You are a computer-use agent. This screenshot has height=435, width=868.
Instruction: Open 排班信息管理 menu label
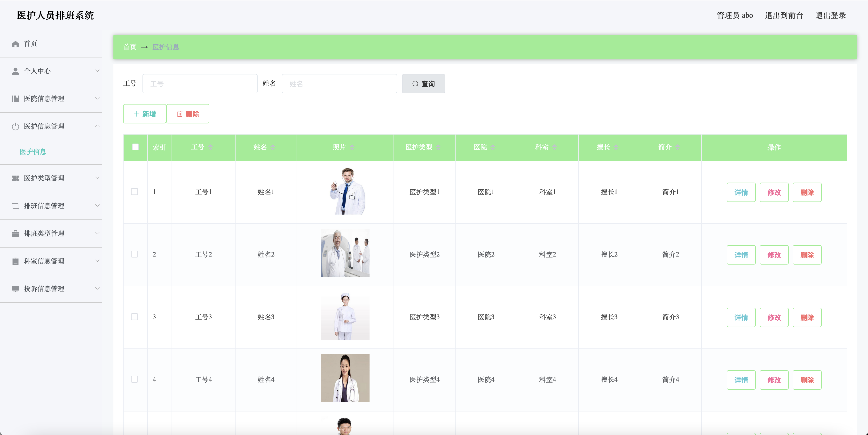click(44, 206)
